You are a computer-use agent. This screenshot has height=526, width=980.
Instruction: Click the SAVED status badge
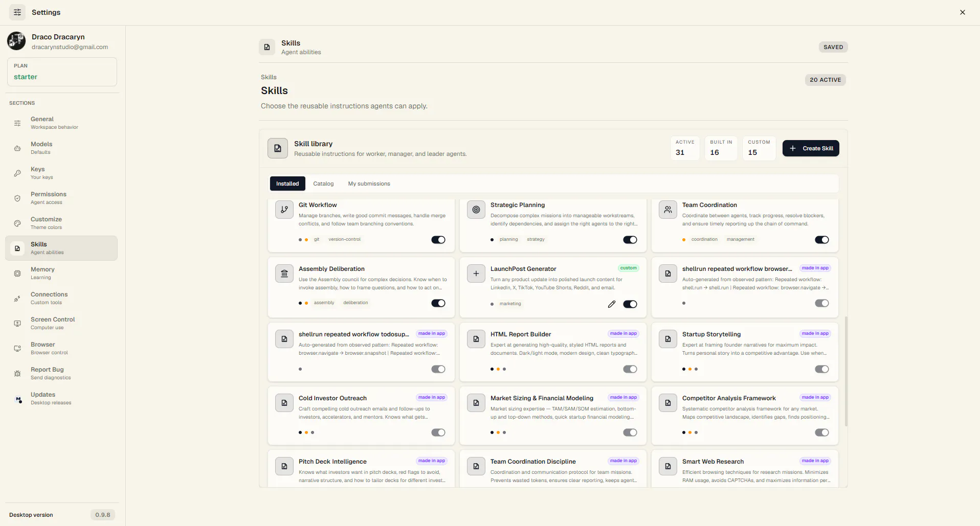[833, 47]
